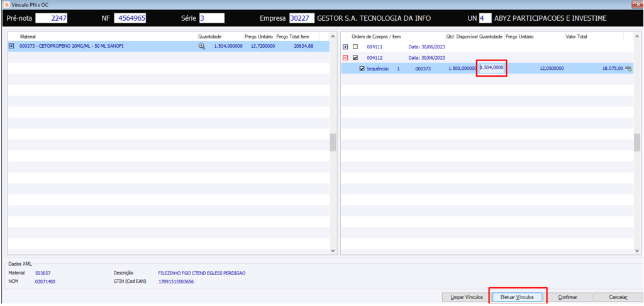Click the company name GESTOR S.A. TECNOLOGIA DA INFO
This screenshot has height=306, width=644.
click(374, 18)
